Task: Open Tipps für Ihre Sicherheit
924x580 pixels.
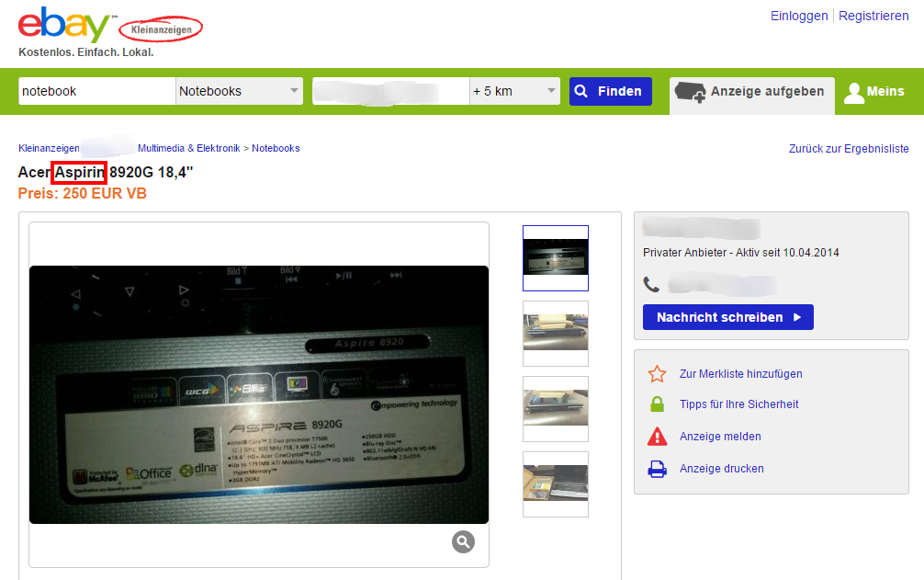Action: pos(739,404)
